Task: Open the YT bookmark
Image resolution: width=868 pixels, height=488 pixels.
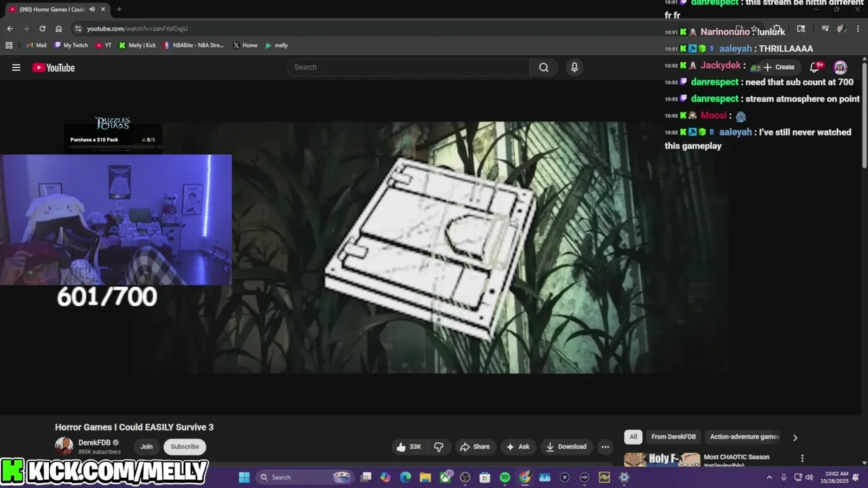Action: click(104, 45)
